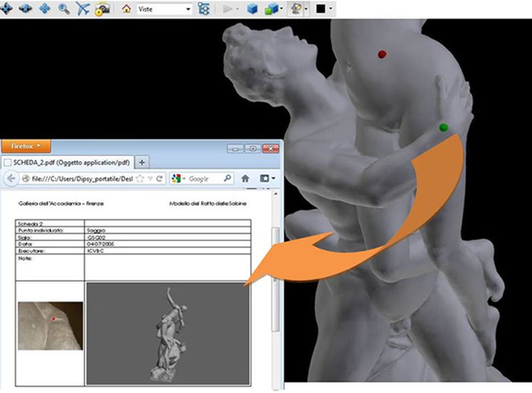The height and width of the screenshot is (393, 532).
Task: Select the 3D Spin tool
Action: [25, 9]
